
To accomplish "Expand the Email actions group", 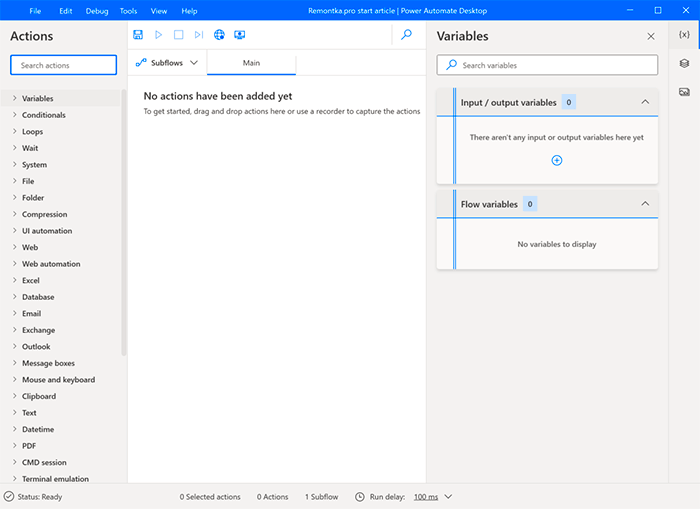I will tap(15, 313).
